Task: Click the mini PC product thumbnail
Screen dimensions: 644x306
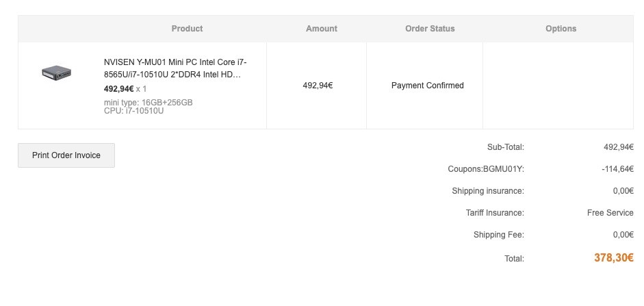Action: pos(56,73)
